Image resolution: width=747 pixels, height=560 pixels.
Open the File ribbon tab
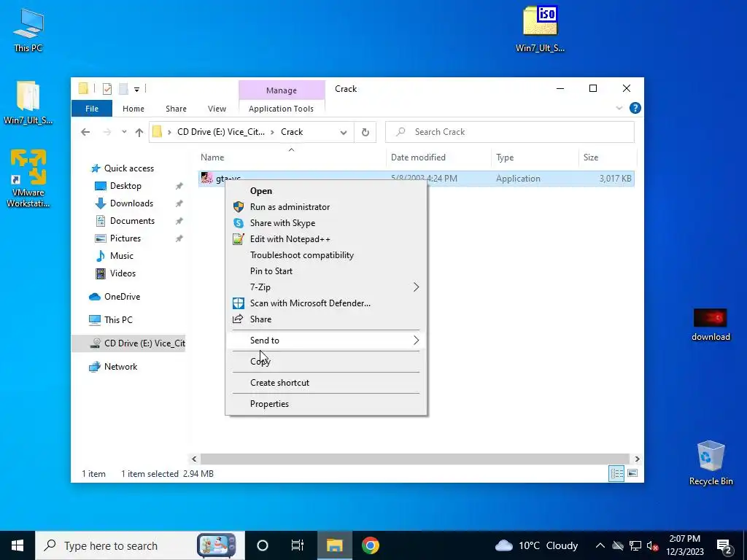tap(92, 109)
